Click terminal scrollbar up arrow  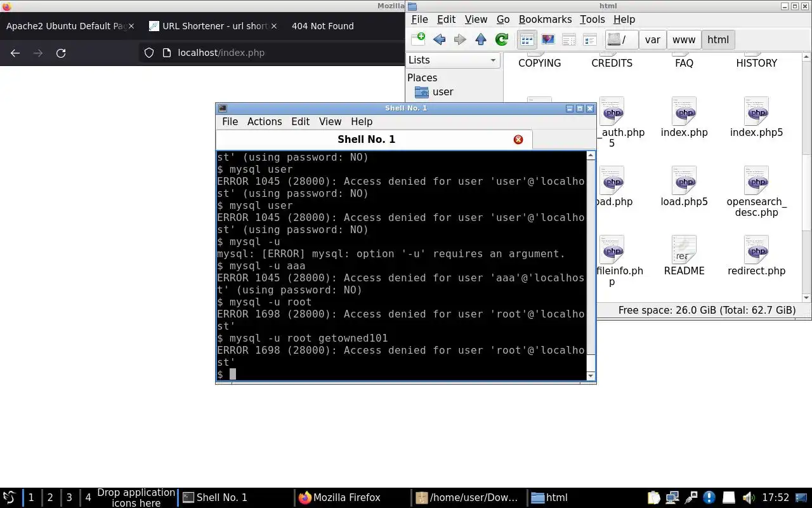[591, 155]
